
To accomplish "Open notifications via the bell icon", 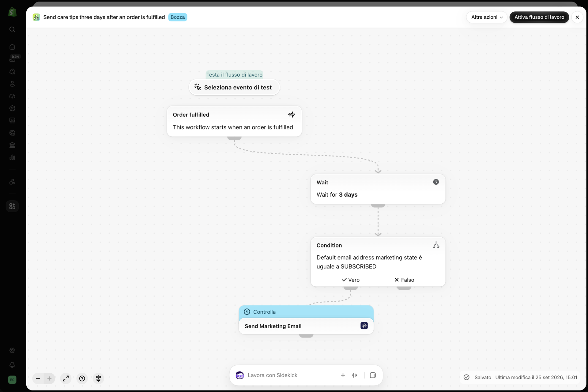I will tap(12, 365).
